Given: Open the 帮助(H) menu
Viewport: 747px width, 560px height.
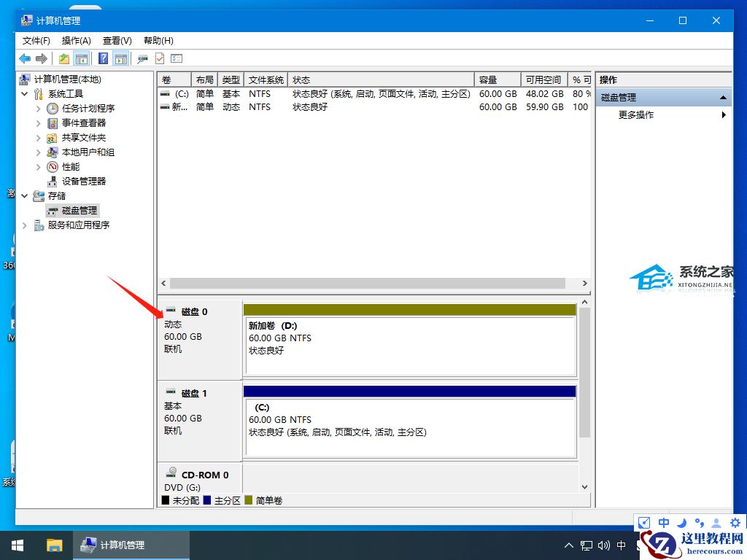Looking at the screenshot, I should [158, 41].
